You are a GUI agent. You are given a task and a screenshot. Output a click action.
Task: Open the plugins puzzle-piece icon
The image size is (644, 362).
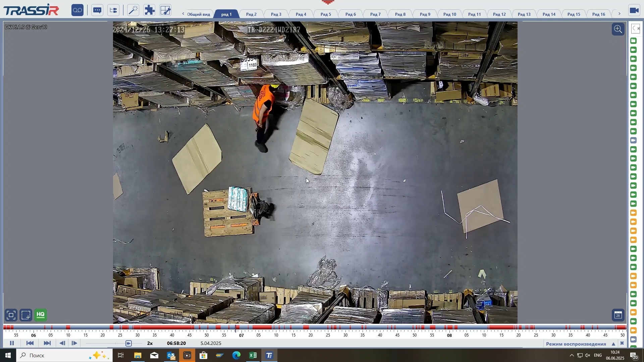coord(149,10)
